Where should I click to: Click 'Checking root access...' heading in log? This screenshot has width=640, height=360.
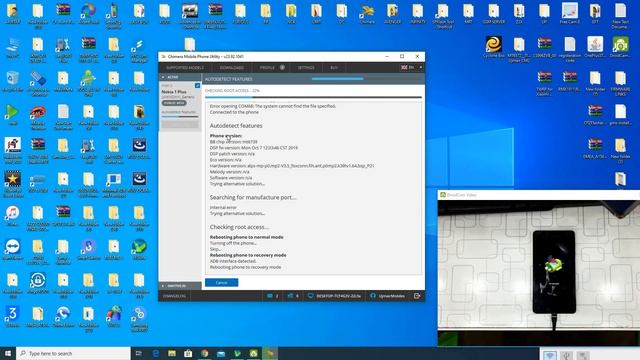(x=239, y=227)
